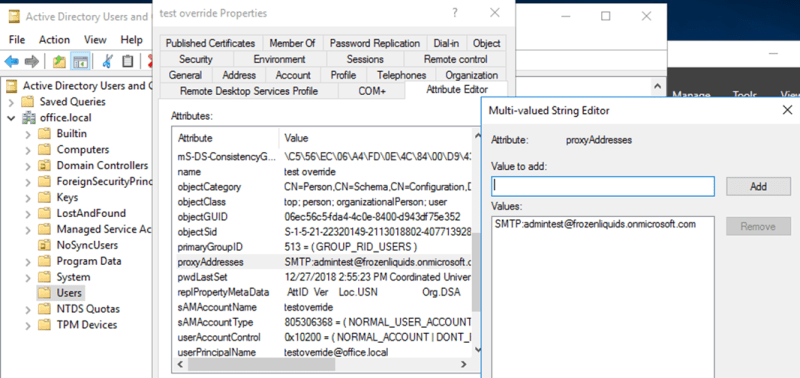Viewport: 800px width, 378px height.
Task: Expand the Saved Queries node
Action: pyautogui.click(x=11, y=102)
